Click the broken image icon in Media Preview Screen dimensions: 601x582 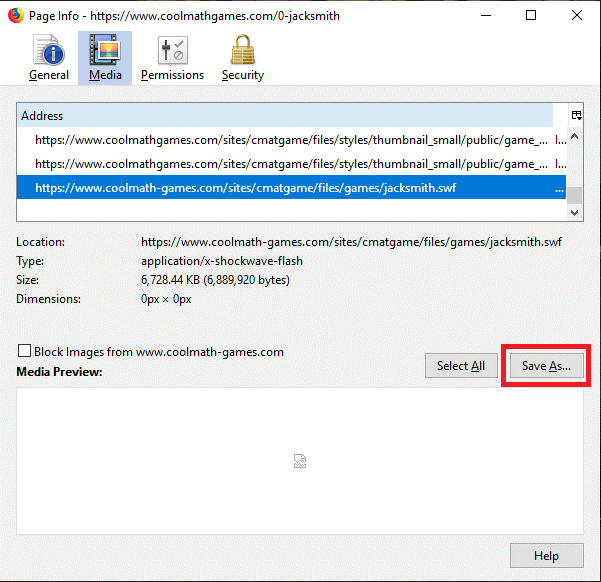300,461
